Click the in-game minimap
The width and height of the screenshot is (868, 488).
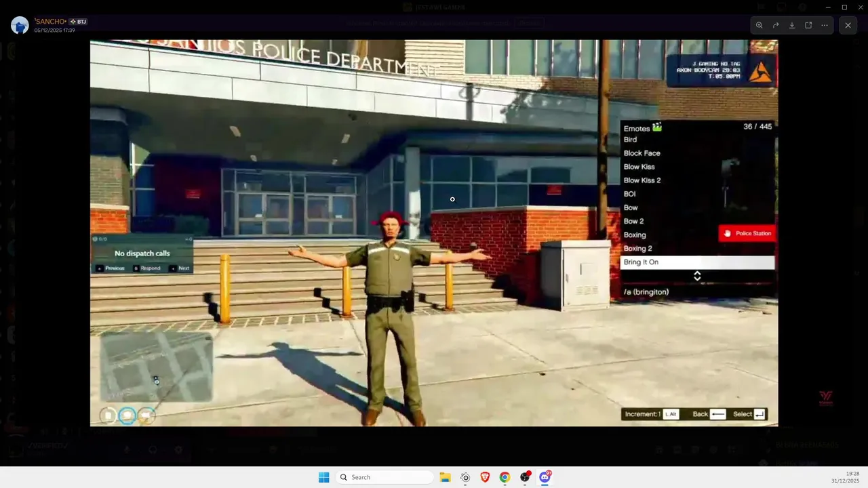157,366
